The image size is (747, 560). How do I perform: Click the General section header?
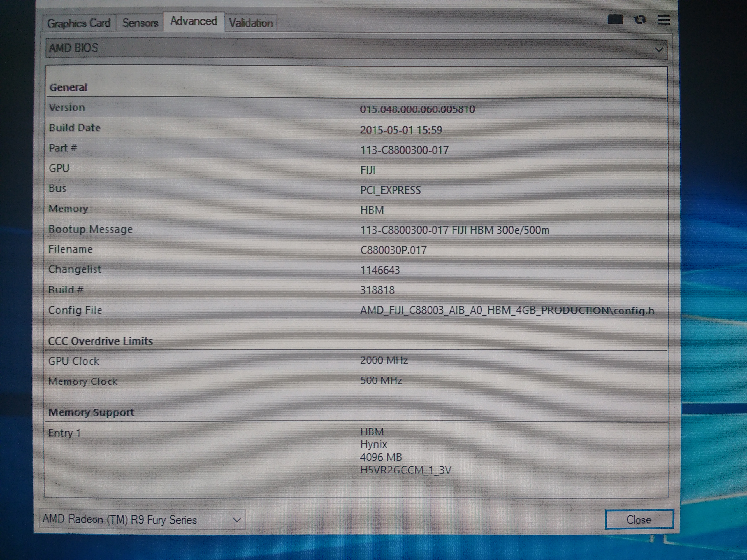click(69, 87)
